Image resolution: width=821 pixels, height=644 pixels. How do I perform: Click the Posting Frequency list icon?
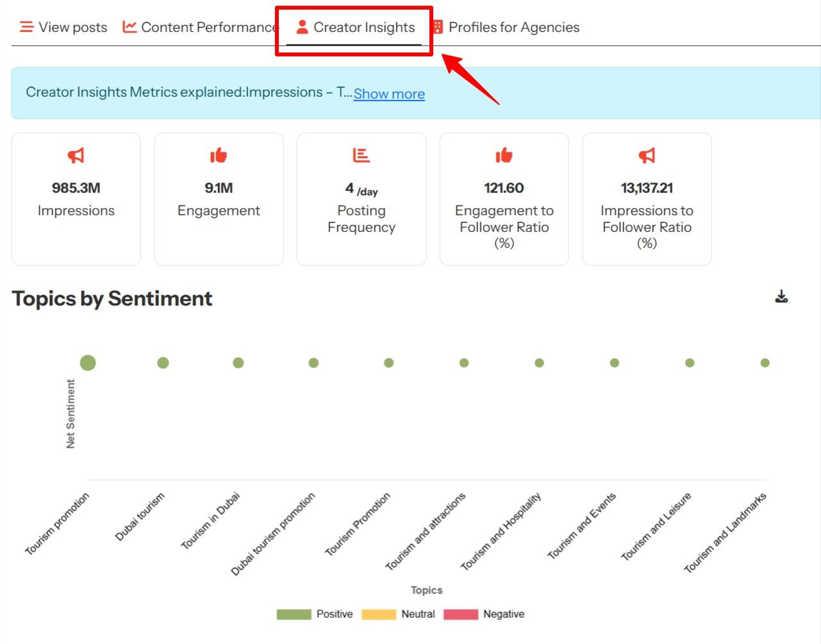361,155
